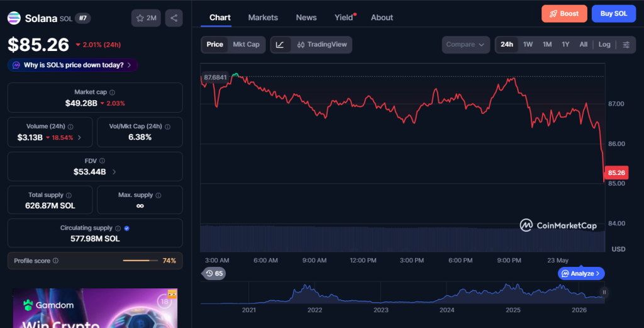The height and width of the screenshot is (328, 644).
Task: Open the About tab
Action: click(x=382, y=18)
